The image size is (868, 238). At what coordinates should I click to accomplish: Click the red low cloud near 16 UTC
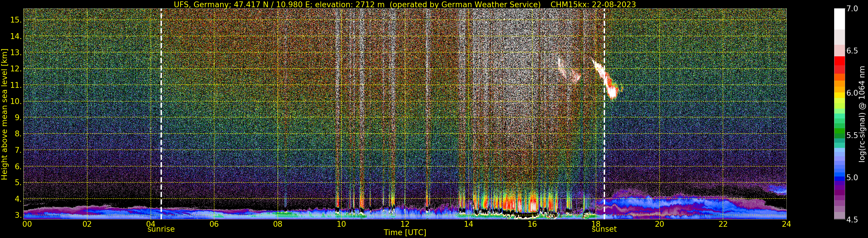pos(533,204)
